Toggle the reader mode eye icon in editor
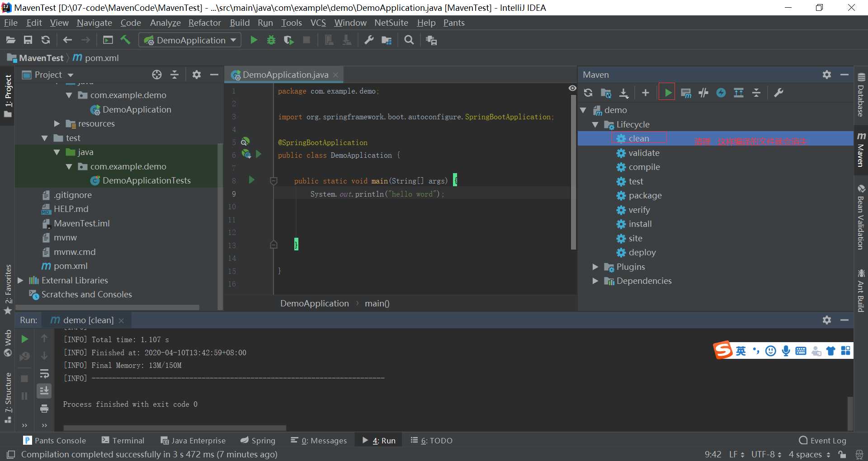Screen dimensions: 868x461 click(572, 88)
